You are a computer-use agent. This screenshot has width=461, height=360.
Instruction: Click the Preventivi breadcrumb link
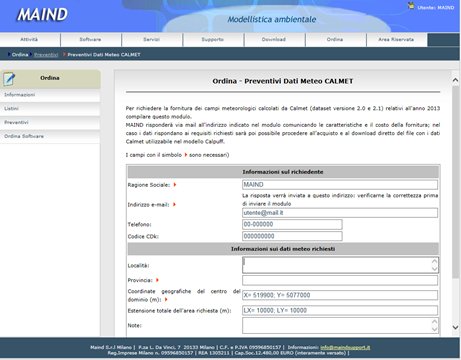46,55
